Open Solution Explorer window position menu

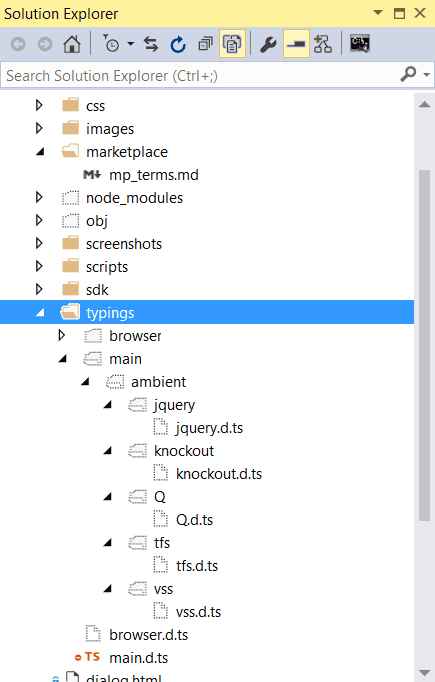[x=378, y=13]
